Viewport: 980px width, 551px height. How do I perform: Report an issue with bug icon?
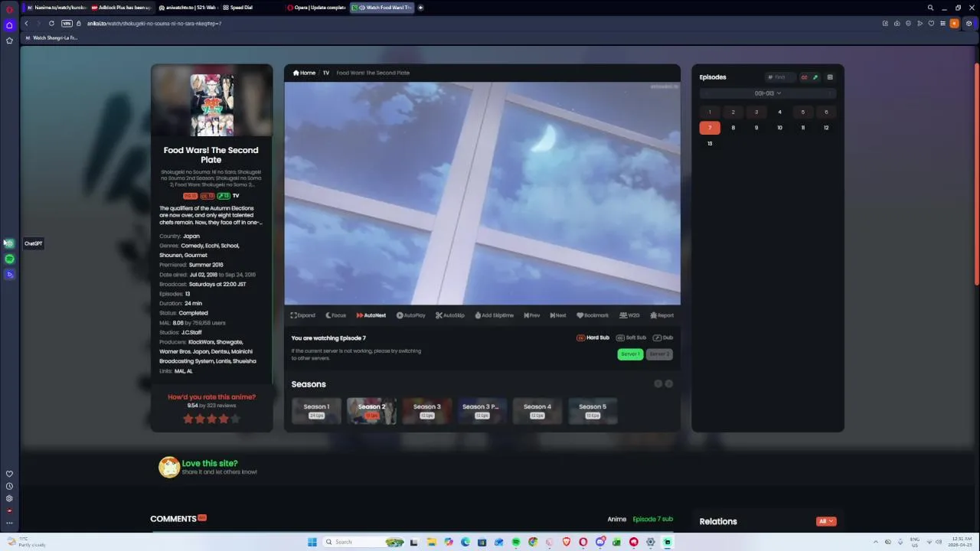[x=654, y=315]
